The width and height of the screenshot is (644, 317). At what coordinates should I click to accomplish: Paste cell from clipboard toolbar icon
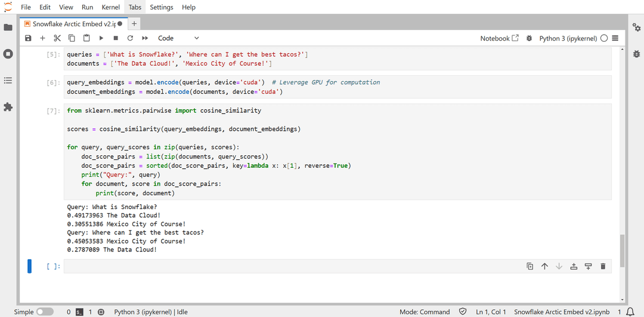click(x=86, y=38)
